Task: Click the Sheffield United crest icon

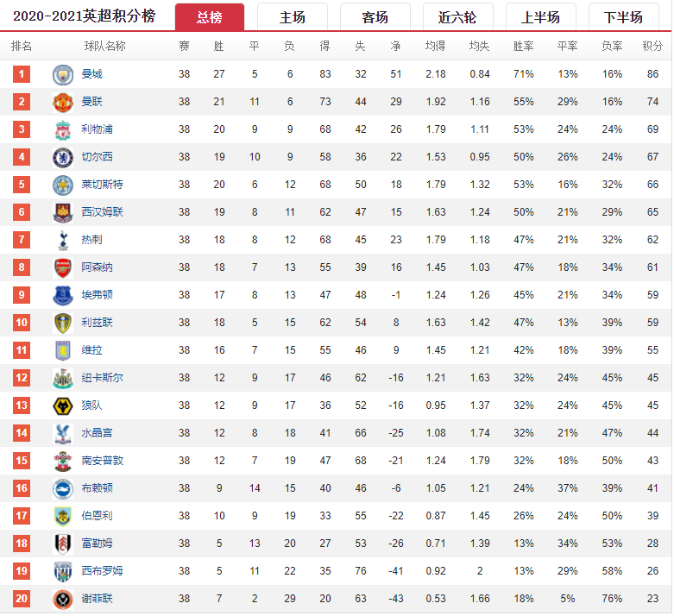Action: tap(63, 599)
